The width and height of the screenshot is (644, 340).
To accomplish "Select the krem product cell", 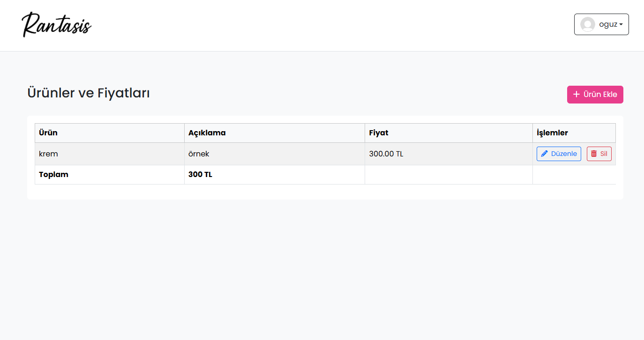I will click(x=48, y=154).
